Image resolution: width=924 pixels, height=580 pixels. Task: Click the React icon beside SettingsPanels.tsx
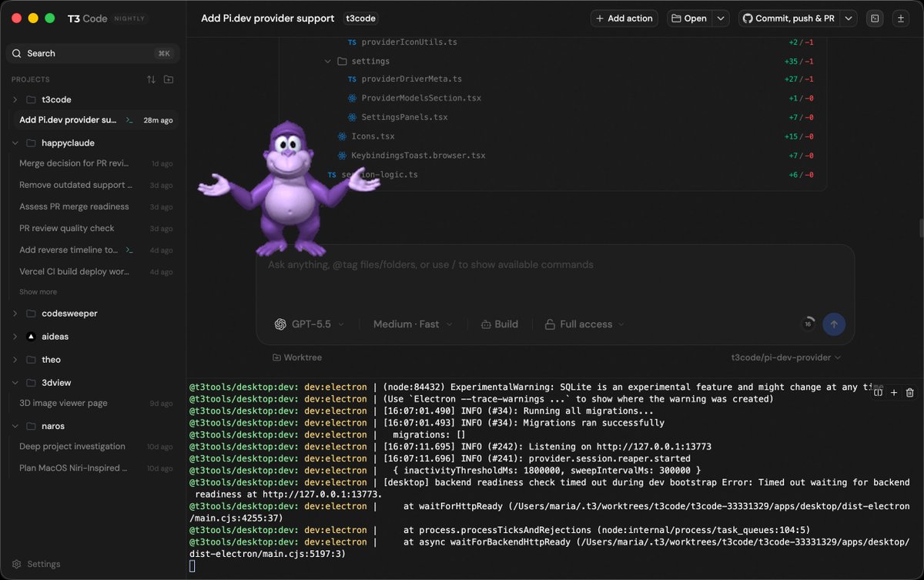point(352,117)
